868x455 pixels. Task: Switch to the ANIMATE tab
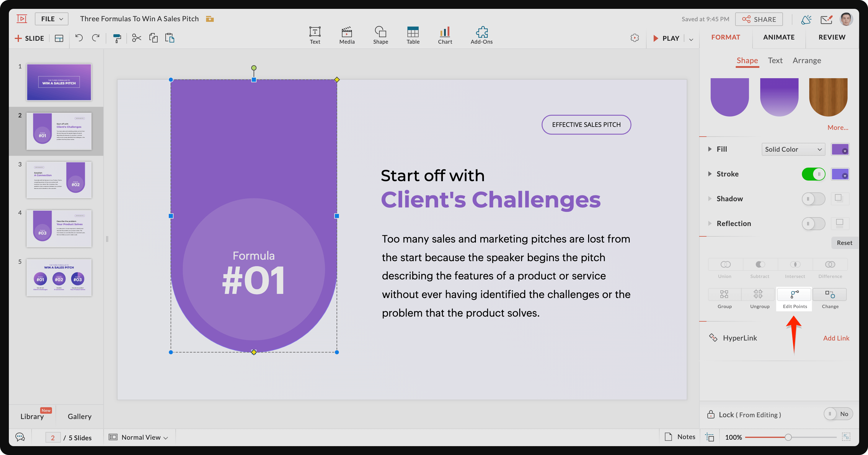click(780, 37)
